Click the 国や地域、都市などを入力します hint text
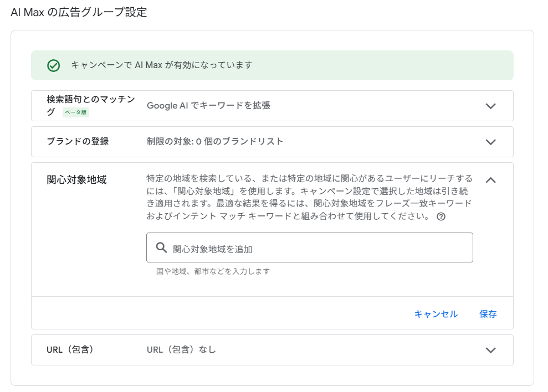Screen dimensions: 548x392 point(213,271)
